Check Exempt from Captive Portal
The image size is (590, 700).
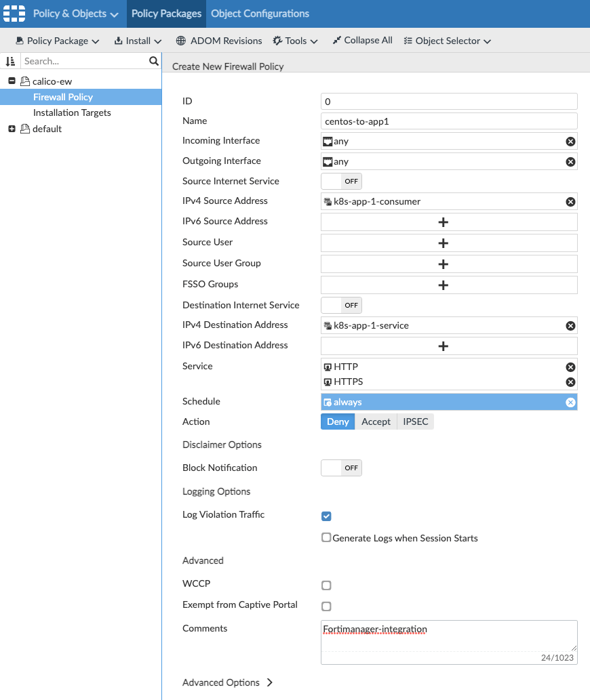coord(326,606)
